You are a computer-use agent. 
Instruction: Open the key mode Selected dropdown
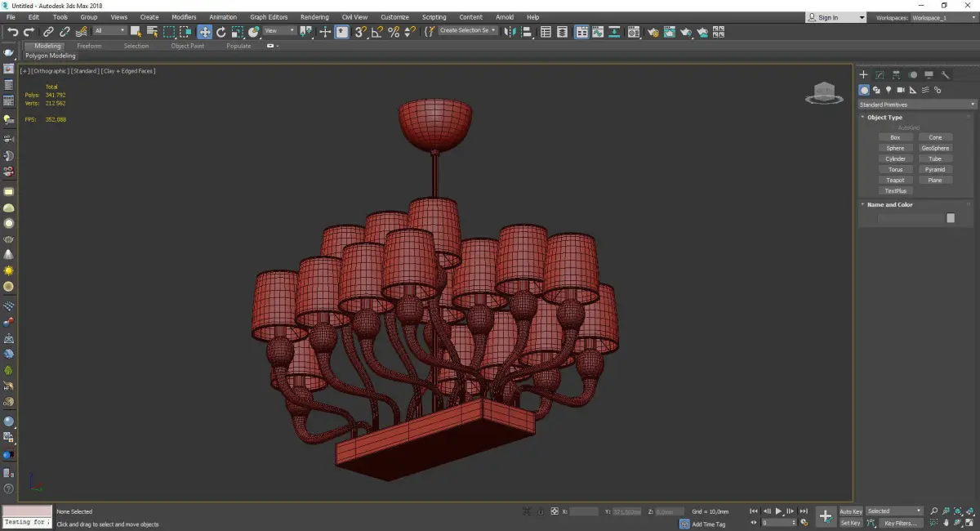click(x=893, y=511)
